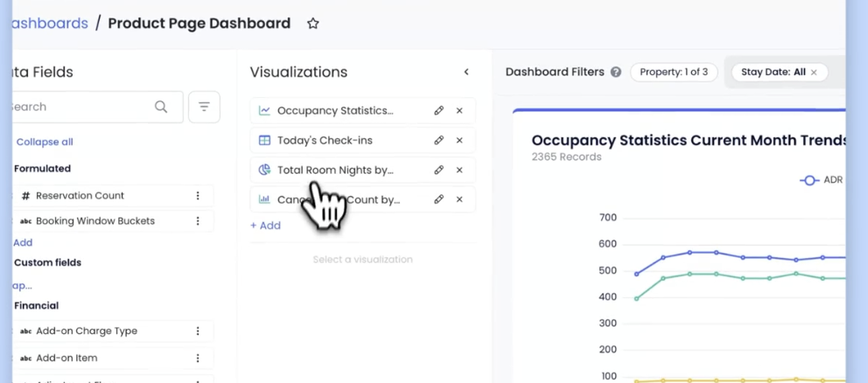Viewport: 868px width, 383px height.
Task: Select the Reservation Count field
Action: pos(113,195)
